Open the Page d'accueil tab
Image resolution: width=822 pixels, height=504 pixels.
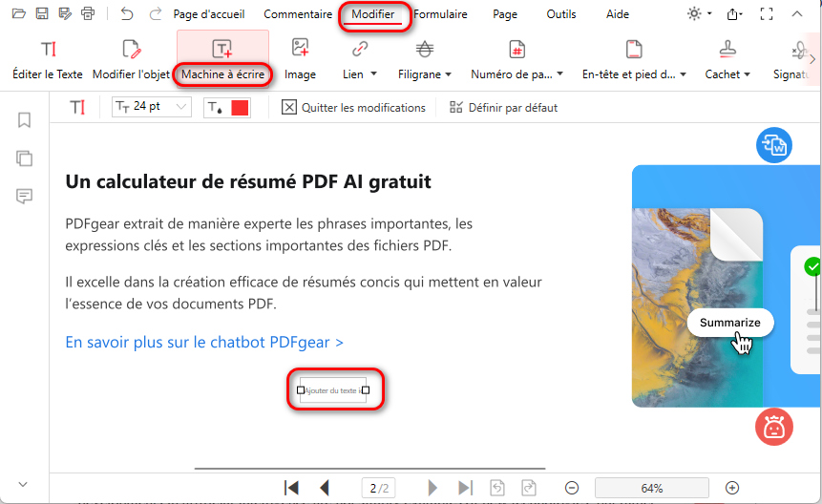click(x=209, y=14)
